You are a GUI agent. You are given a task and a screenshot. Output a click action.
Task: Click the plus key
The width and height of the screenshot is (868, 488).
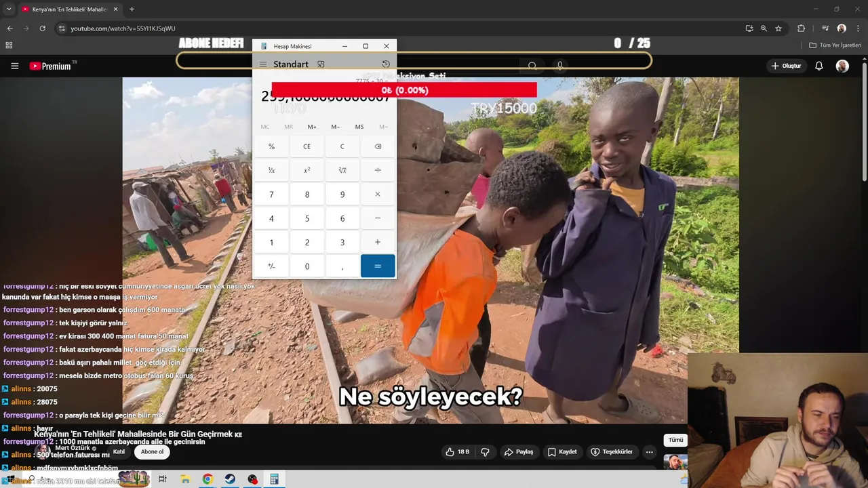(378, 243)
